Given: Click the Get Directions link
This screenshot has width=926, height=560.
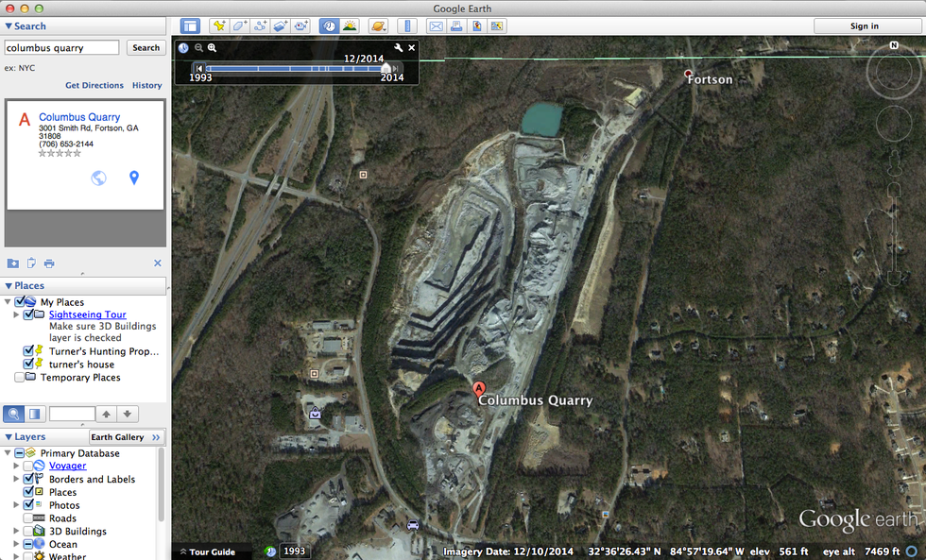Looking at the screenshot, I should coord(94,85).
